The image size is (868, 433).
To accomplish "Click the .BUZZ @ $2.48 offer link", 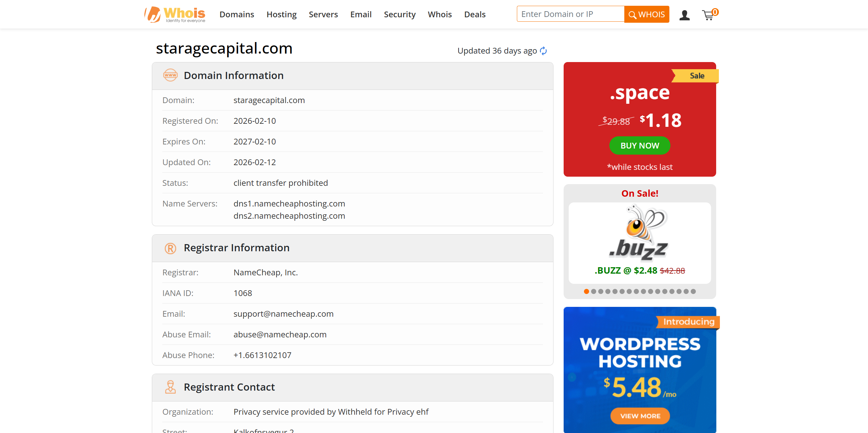I will (640, 271).
